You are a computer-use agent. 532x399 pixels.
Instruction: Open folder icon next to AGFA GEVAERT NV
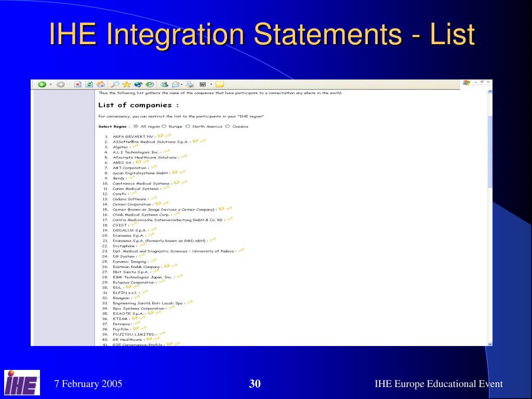click(x=161, y=136)
